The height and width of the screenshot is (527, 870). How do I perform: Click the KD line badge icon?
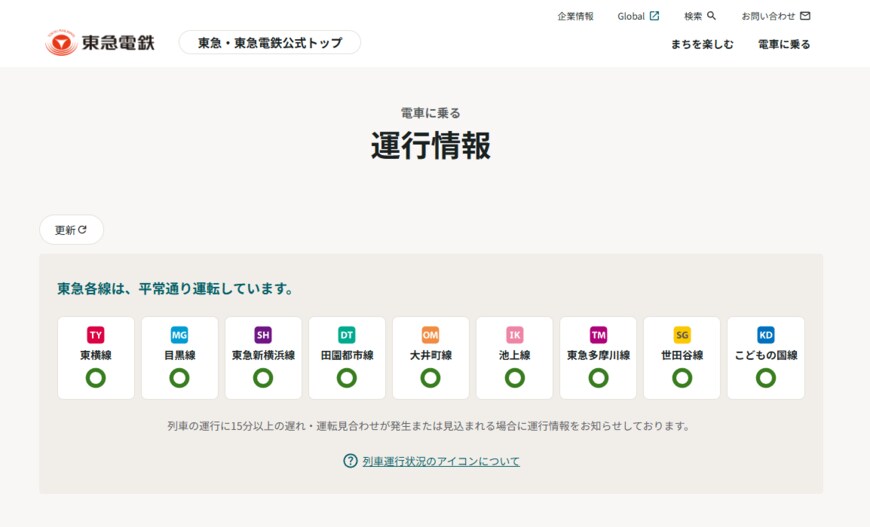coord(766,335)
